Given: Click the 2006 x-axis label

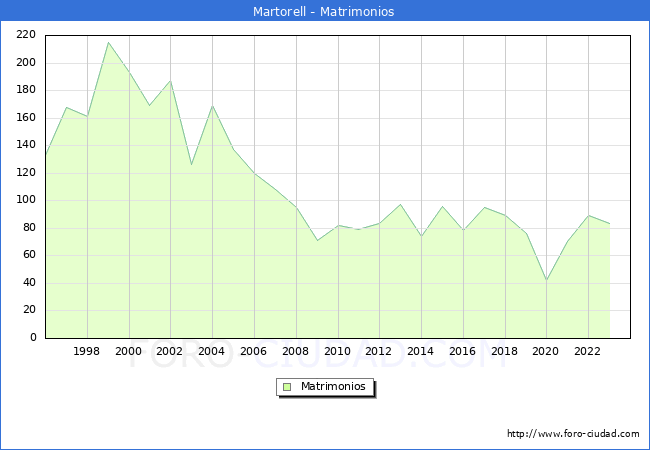Looking at the screenshot, I should coord(253,351).
